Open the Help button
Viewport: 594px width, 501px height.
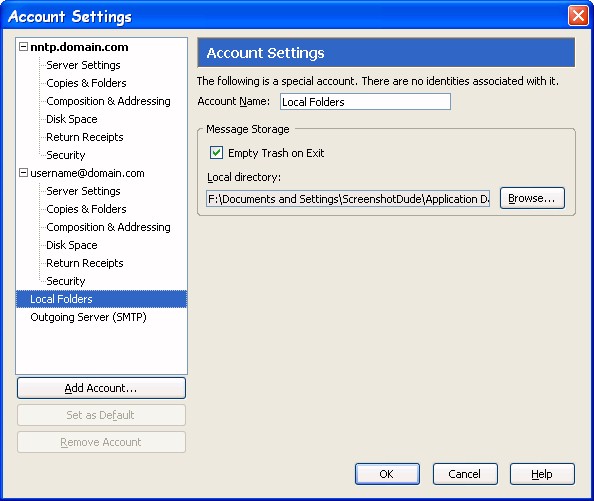click(x=542, y=474)
